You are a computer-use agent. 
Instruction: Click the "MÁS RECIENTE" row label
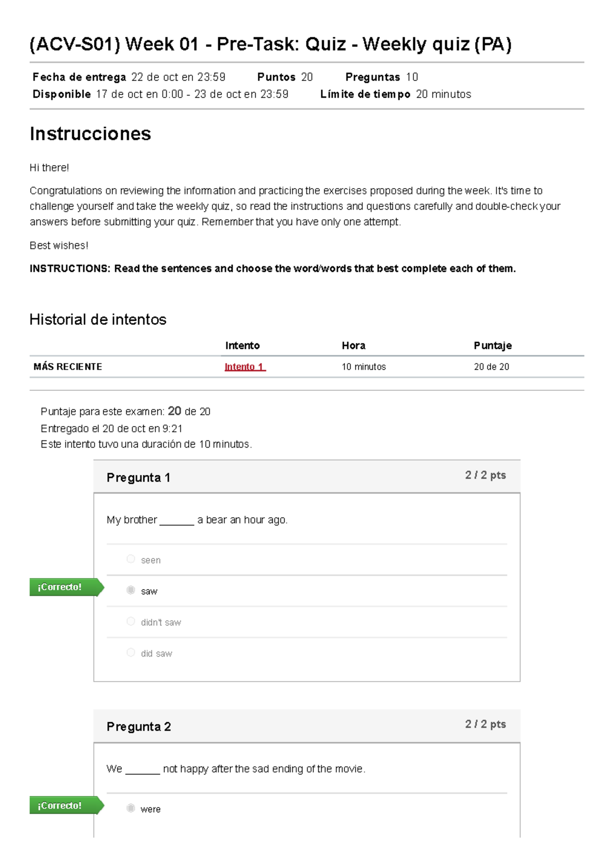click(x=68, y=366)
